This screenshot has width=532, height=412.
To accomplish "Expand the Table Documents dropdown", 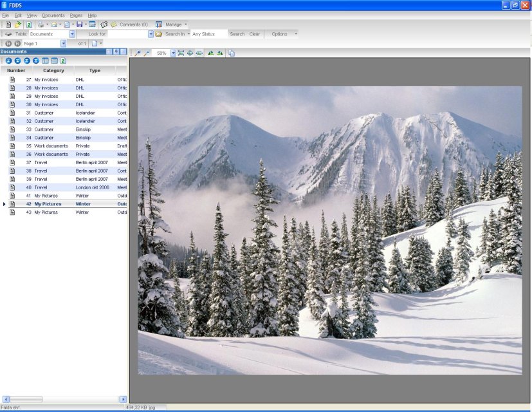I will pos(72,34).
